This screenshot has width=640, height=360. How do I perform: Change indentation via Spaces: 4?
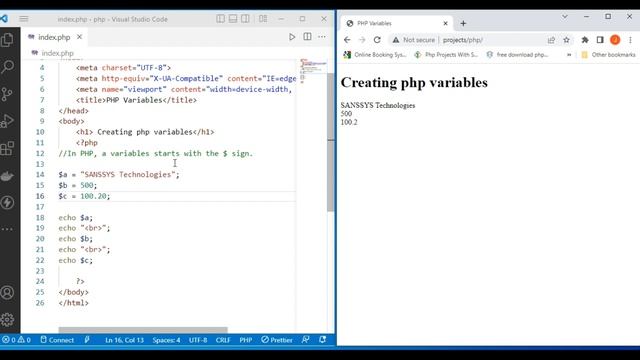click(x=166, y=340)
